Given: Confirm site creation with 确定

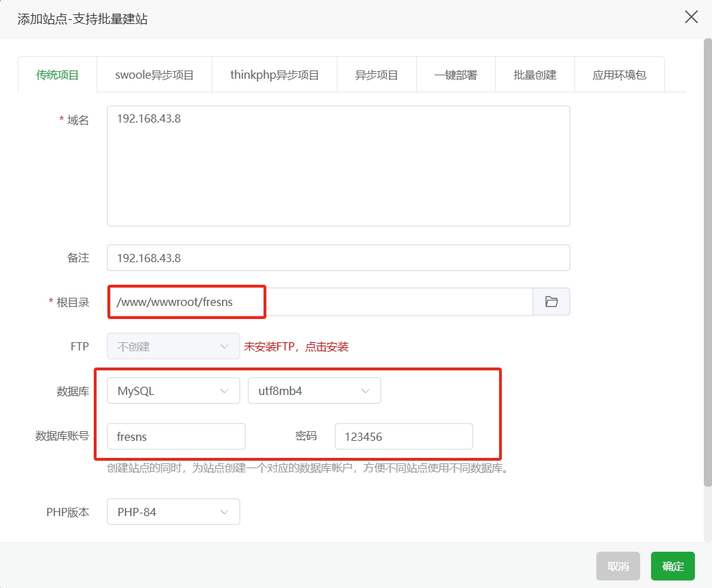Looking at the screenshot, I should pyautogui.click(x=672, y=566).
